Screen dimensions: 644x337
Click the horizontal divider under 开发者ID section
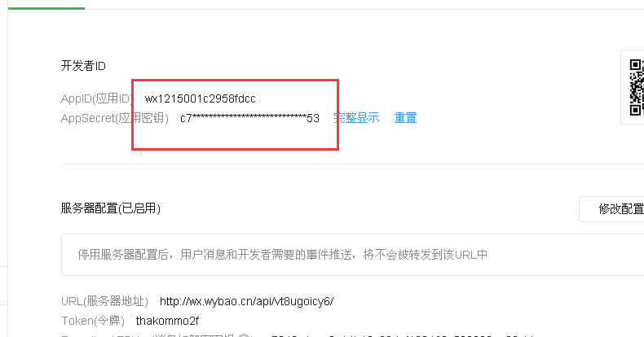pyautogui.click(x=352, y=164)
